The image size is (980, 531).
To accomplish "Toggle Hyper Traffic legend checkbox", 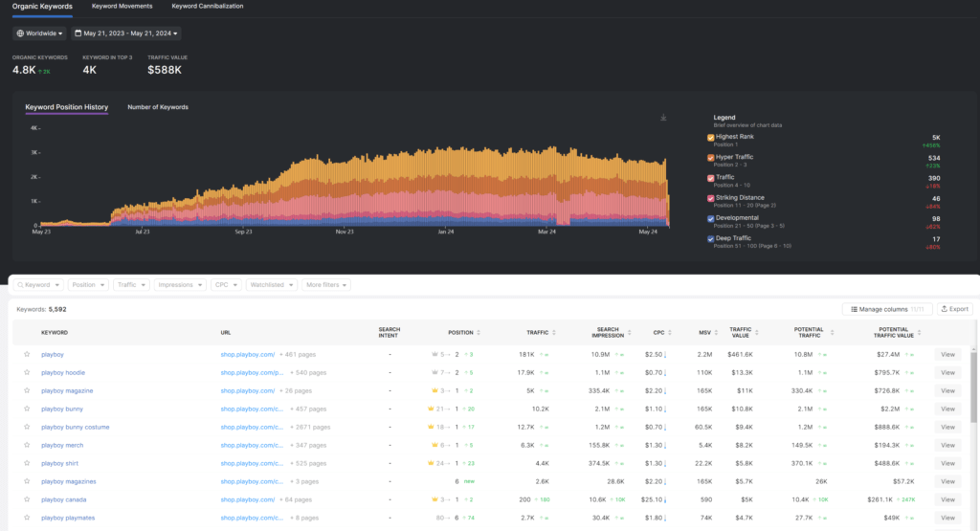I will pos(711,158).
